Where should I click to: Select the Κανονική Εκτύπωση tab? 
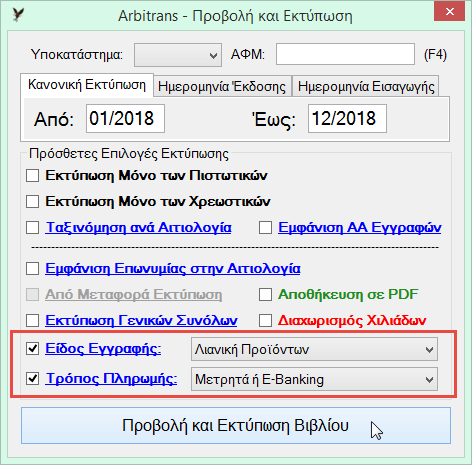87,85
